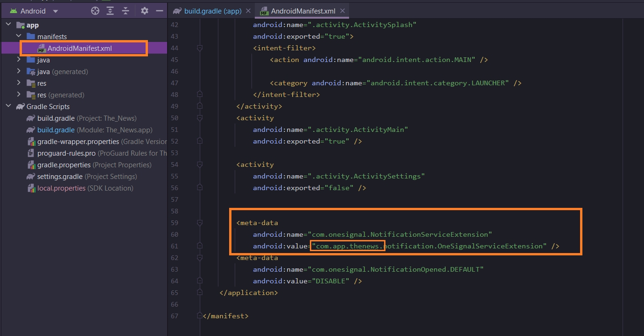Expand the res folder node
Image resolution: width=644 pixels, height=336 pixels.
click(19, 83)
